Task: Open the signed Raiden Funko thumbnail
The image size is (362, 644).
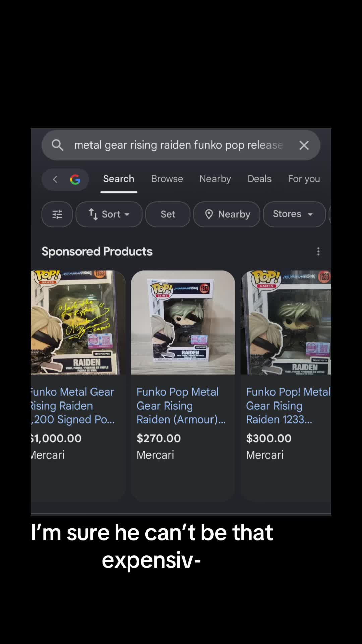Action: tap(78, 322)
